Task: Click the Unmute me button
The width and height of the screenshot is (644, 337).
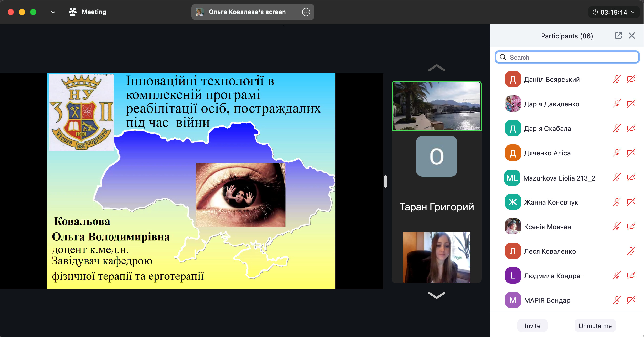Action: (x=595, y=326)
